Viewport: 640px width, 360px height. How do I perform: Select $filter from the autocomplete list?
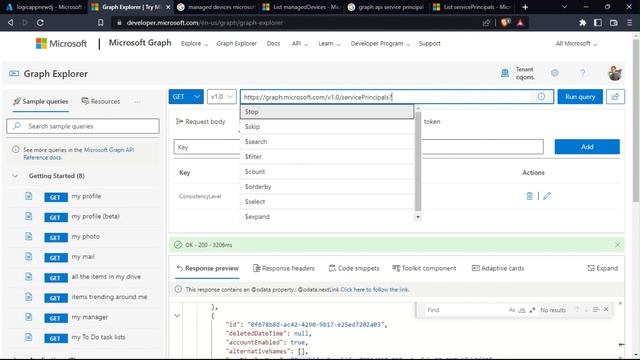(327, 157)
